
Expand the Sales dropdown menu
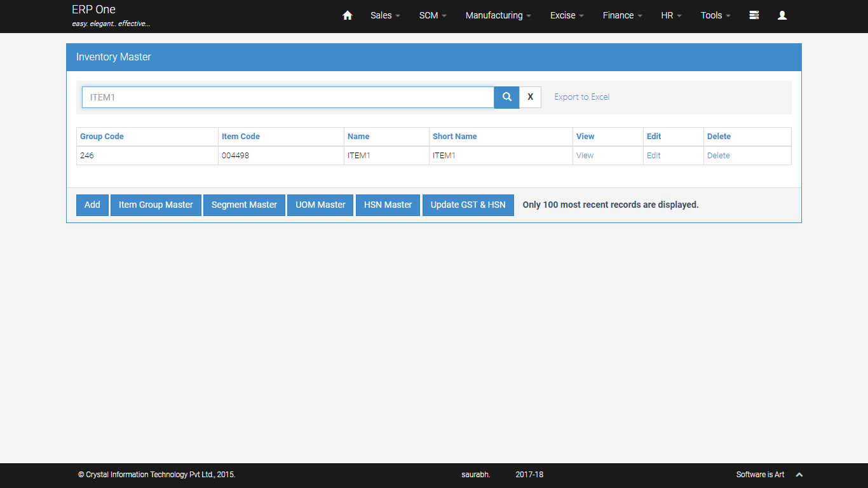[385, 15]
